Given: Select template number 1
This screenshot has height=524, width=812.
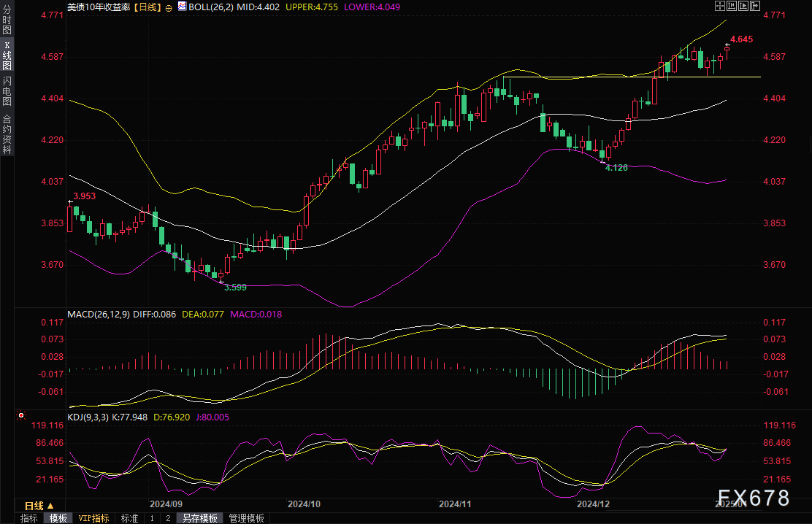Looking at the screenshot, I should pos(152,518).
